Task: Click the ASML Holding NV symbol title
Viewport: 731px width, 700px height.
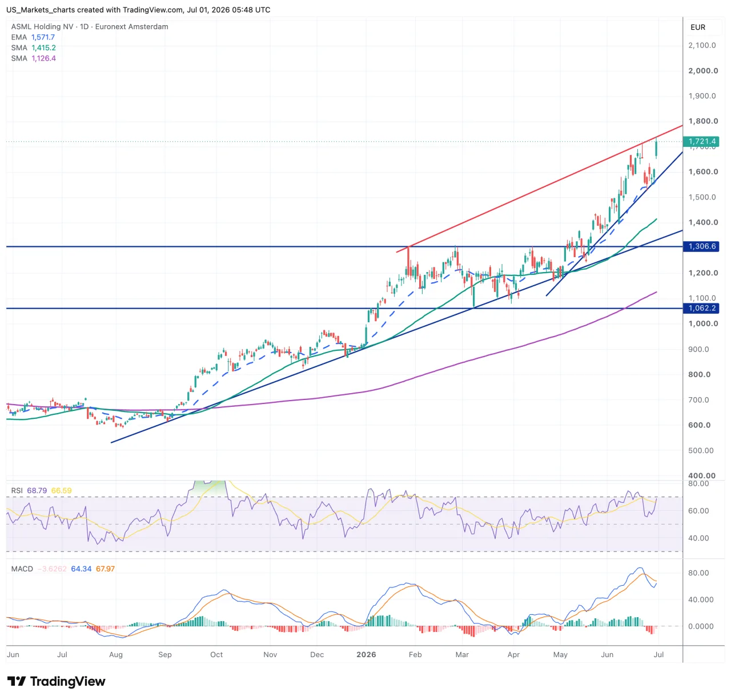Action: click(x=42, y=26)
